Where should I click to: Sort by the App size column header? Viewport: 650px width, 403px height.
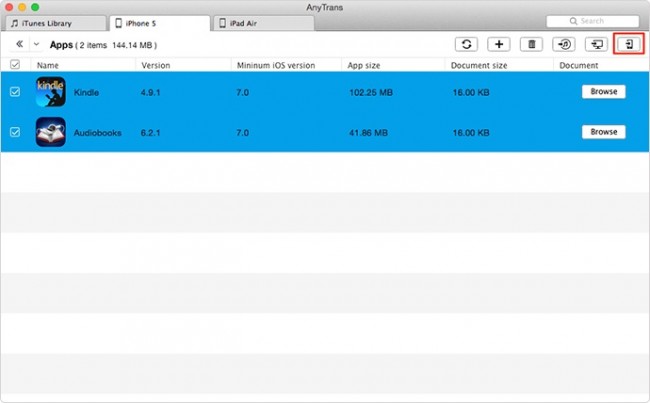click(x=365, y=65)
